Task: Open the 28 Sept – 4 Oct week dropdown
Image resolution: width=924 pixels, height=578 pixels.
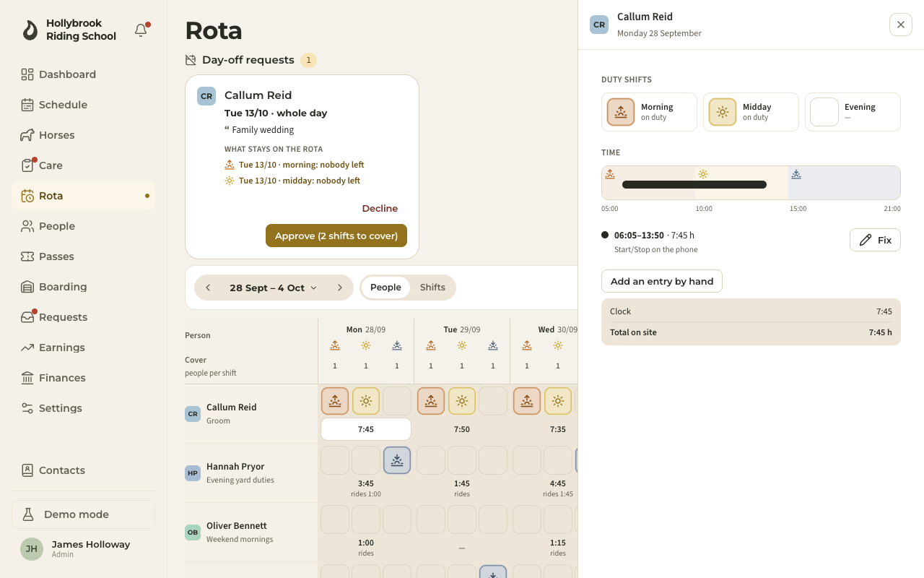Action: point(274,288)
